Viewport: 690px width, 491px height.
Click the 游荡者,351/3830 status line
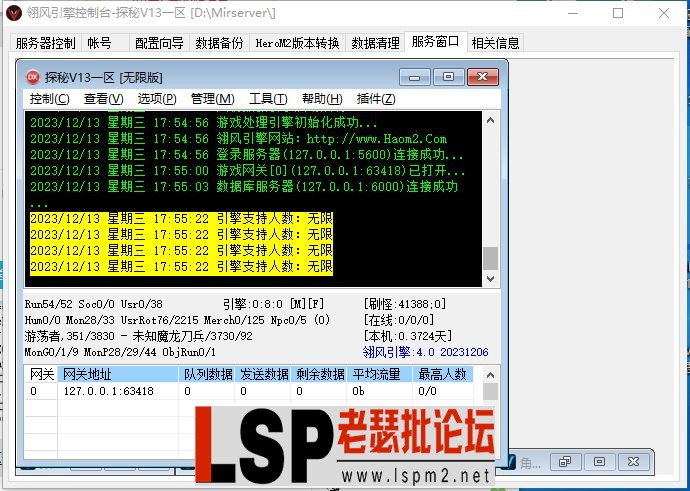[138, 336]
